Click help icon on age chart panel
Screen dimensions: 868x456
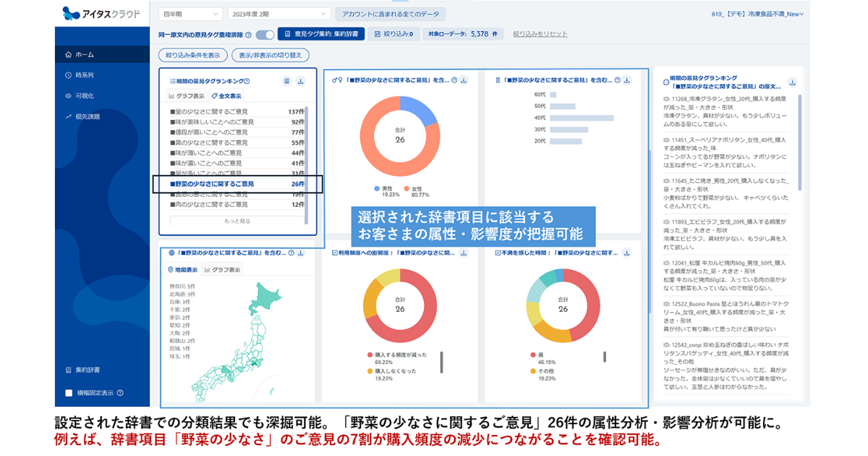(617, 80)
